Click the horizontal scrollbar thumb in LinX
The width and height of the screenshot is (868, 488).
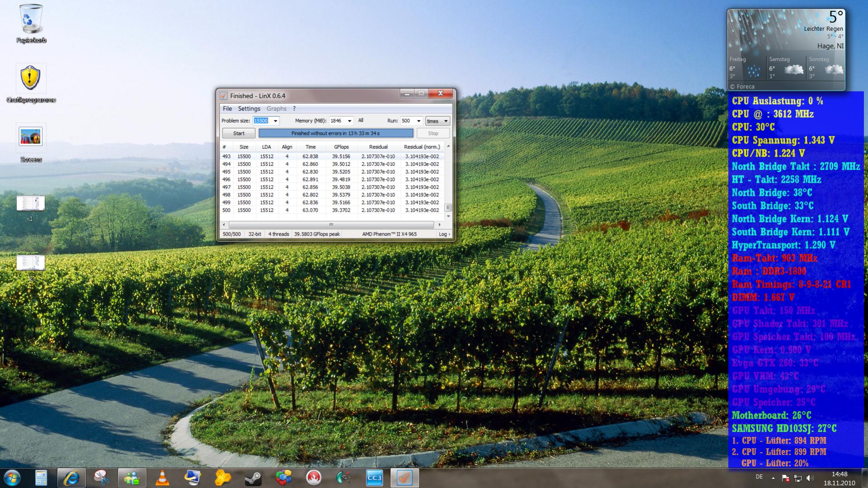coord(331,224)
